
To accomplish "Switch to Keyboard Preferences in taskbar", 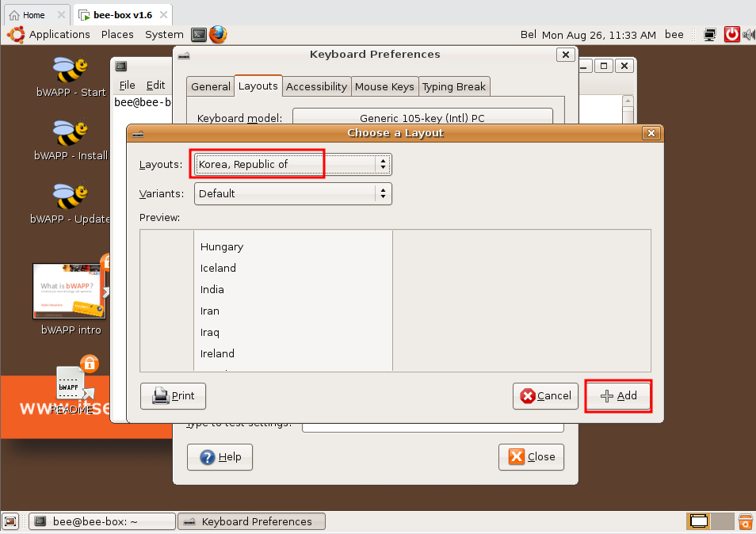I will click(252, 521).
